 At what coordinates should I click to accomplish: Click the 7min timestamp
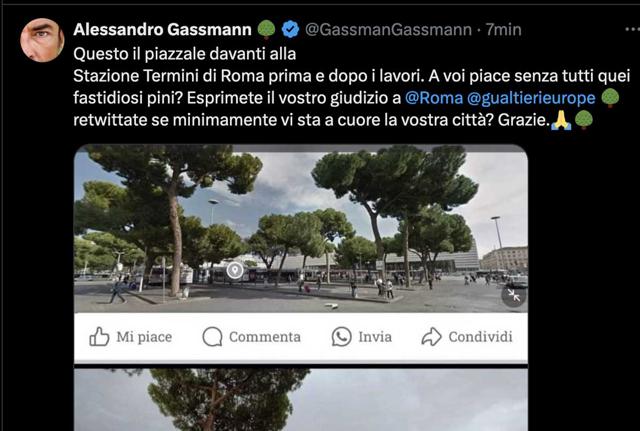503,29
